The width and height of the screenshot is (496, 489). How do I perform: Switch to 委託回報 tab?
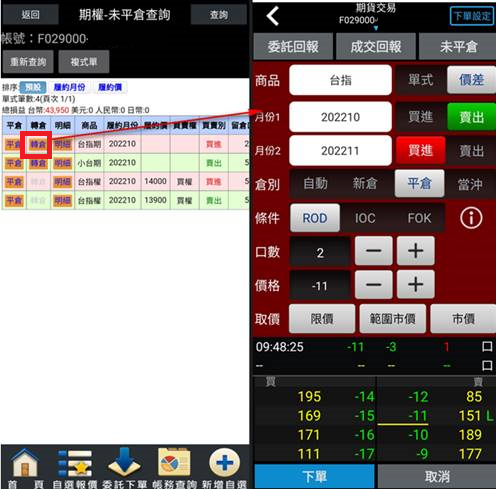(x=293, y=47)
